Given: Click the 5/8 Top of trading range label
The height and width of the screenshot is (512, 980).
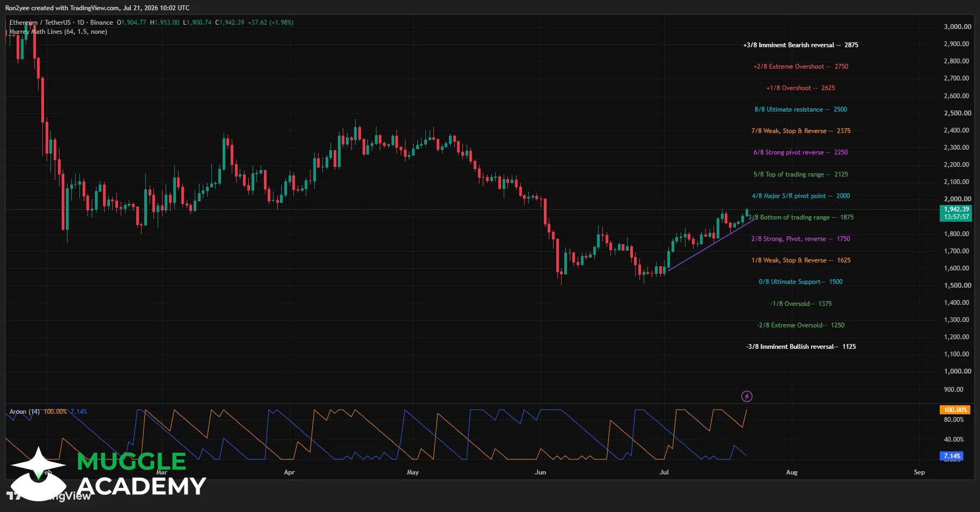Looking at the screenshot, I should click(x=801, y=174).
